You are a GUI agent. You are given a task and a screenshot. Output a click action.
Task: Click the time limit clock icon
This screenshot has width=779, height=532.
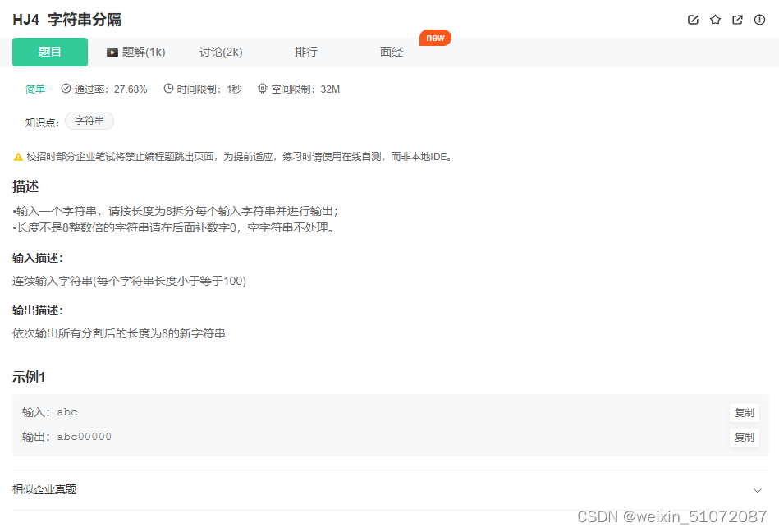tap(168, 89)
